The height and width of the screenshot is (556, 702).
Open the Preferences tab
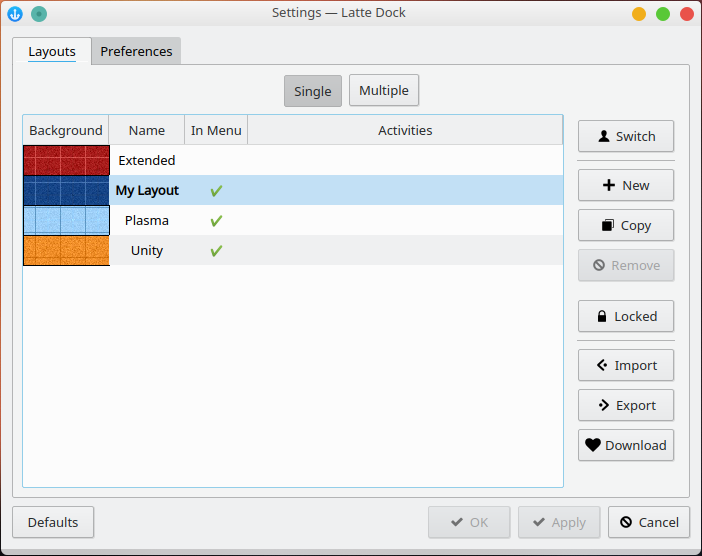coord(136,51)
